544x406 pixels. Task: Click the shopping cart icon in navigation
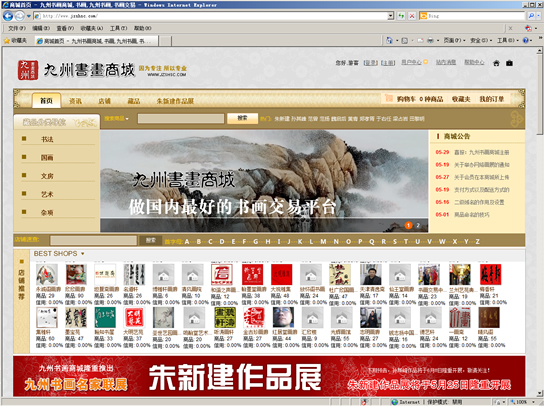(x=389, y=99)
